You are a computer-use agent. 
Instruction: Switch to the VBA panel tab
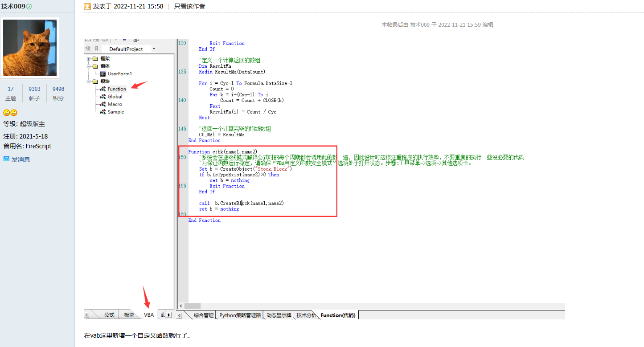coord(149,315)
